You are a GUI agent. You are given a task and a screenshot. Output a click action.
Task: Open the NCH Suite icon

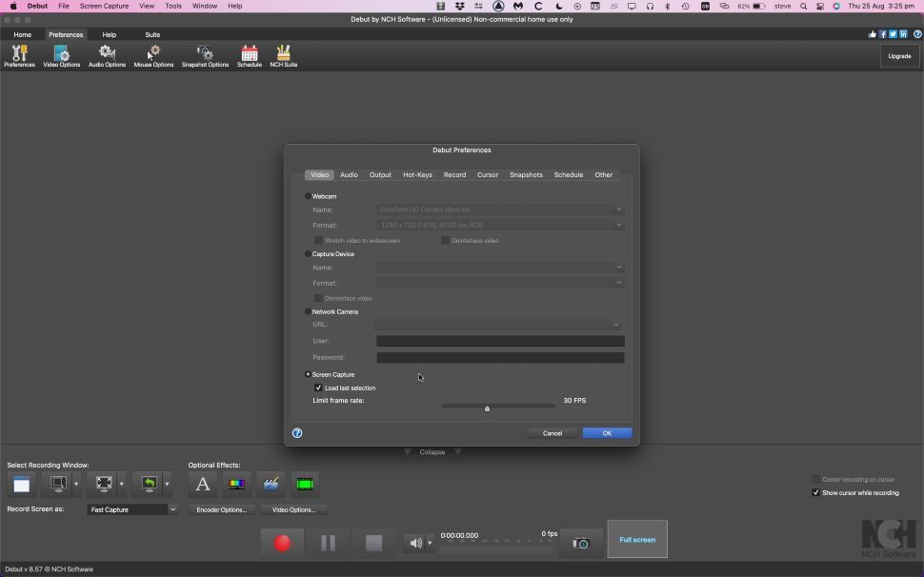point(283,54)
